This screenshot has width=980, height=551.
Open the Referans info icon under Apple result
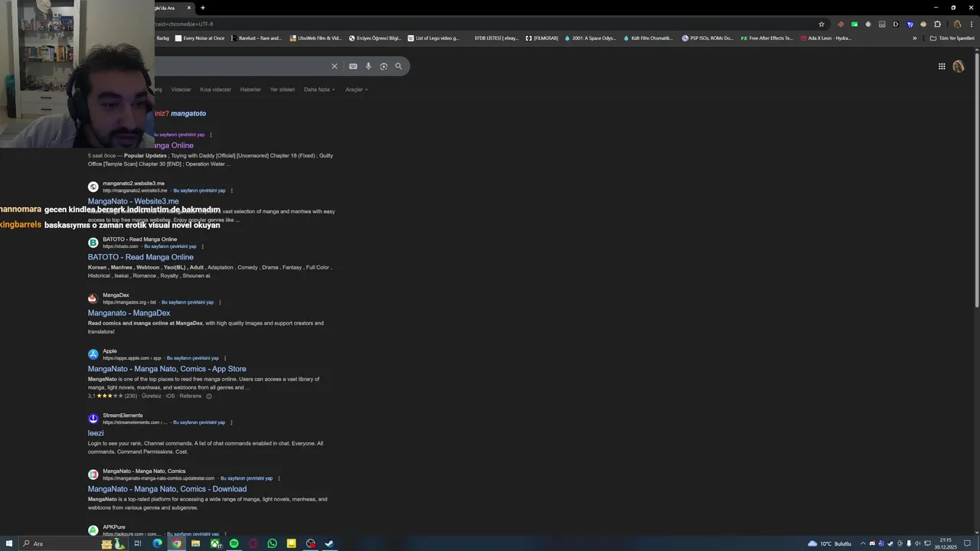pyautogui.click(x=208, y=396)
